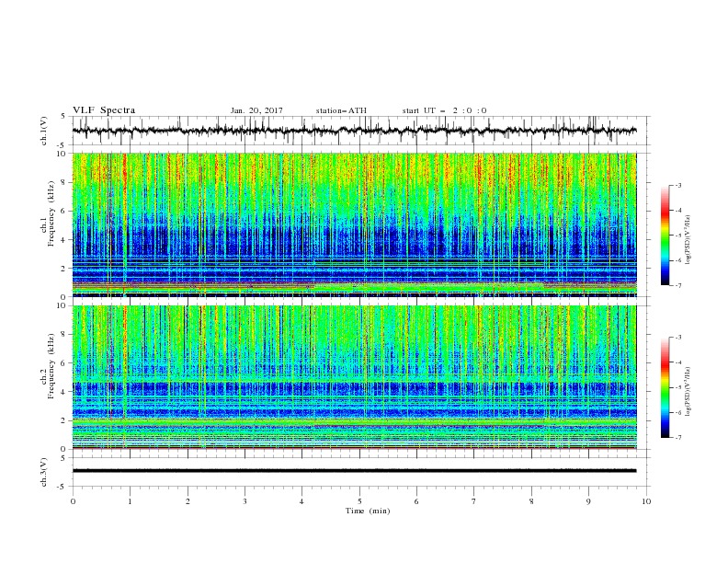728x563 pixels.
Task: Click the lower ch.2 color scale bar
Action: 665,387
